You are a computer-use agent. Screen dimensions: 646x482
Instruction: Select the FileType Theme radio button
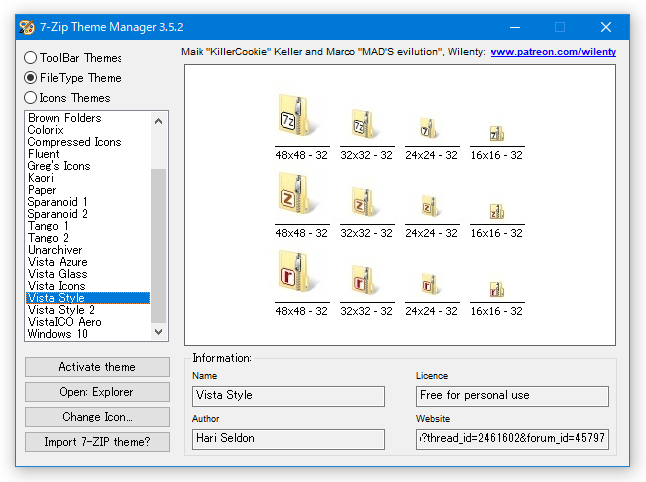pyautogui.click(x=30, y=77)
